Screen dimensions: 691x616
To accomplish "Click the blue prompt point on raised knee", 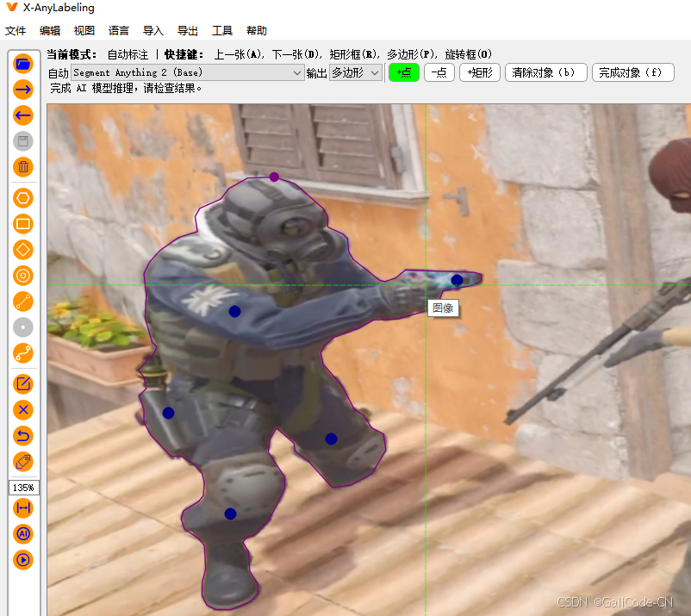I will (x=332, y=439).
